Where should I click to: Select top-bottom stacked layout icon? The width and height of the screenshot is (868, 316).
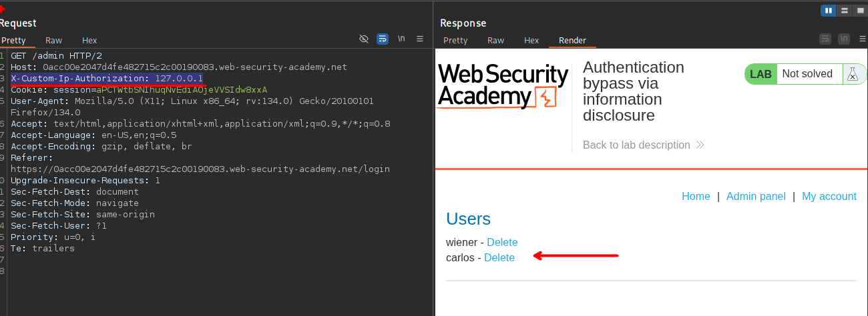coord(844,10)
